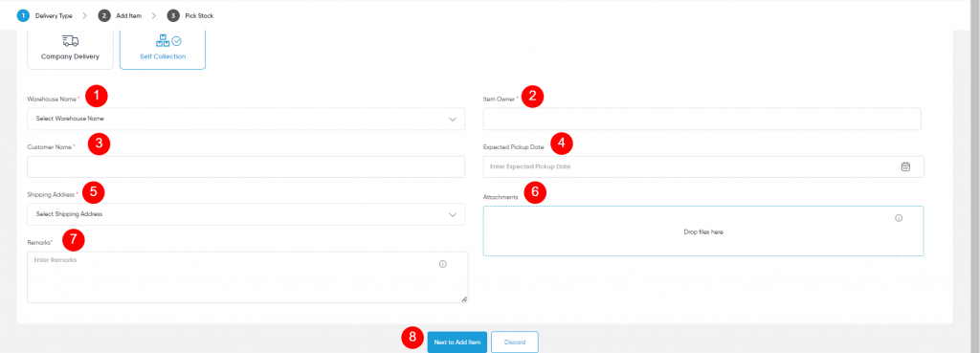The width and height of the screenshot is (980, 353).
Task: Click the step 3 circle icon
Action: 173,15
